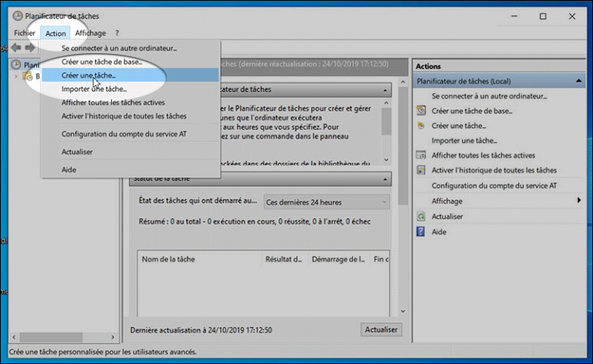Open the Affichage submenu arrow in Actions pane
Image resolution: width=593 pixels, height=364 pixels.
pyautogui.click(x=578, y=201)
